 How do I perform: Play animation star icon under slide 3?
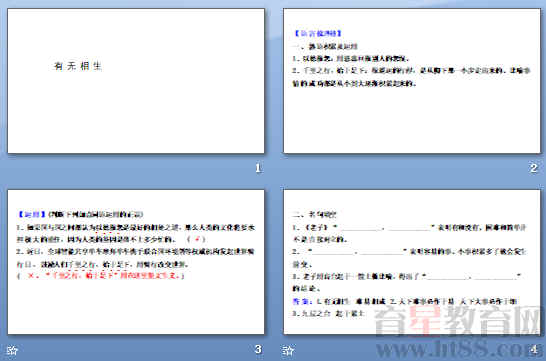pyautogui.click(x=12, y=350)
